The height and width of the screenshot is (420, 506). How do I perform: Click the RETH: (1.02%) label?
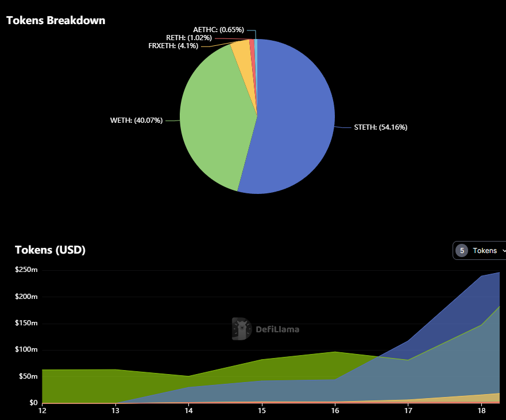click(189, 38)
